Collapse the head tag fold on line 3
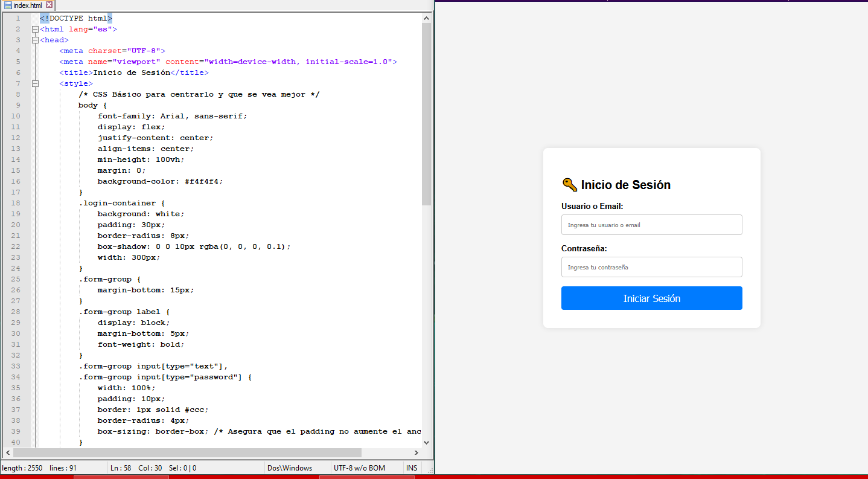Image resolution: width=868 pixels, height=479 pixels. pos(35,40)
